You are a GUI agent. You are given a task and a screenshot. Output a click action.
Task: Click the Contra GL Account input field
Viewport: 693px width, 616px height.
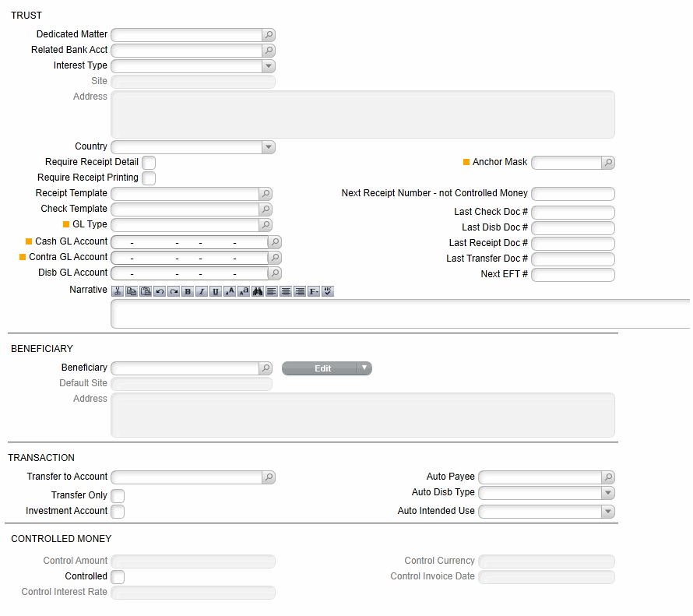pyautogui.click(x=190, y=257)
